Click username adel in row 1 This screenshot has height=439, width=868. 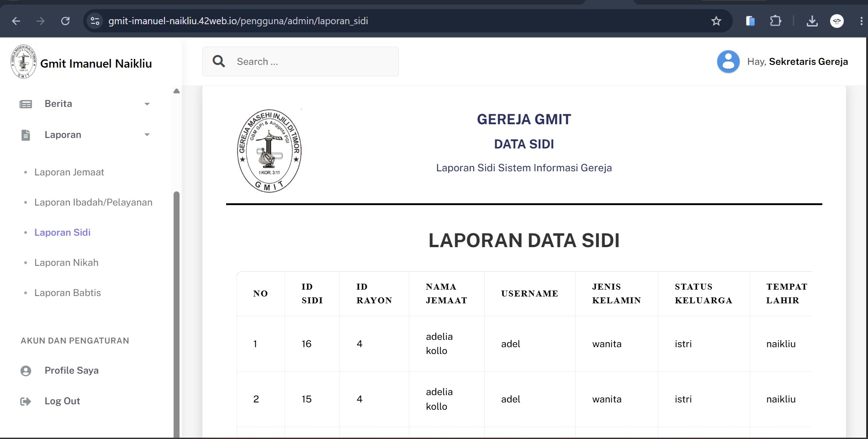point(511,344)
